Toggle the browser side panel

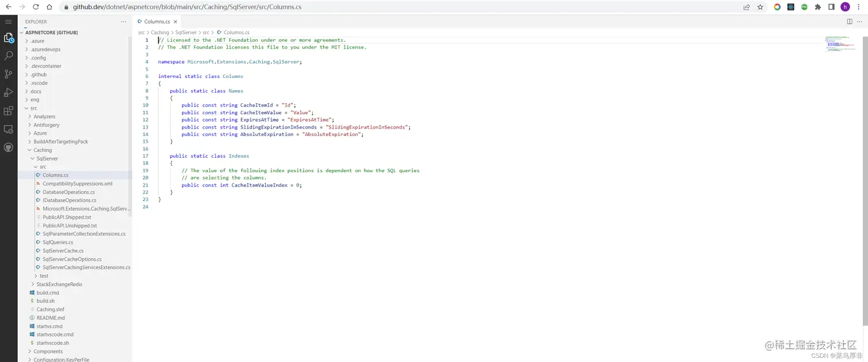pyautogui.click(x=831, y=7)
